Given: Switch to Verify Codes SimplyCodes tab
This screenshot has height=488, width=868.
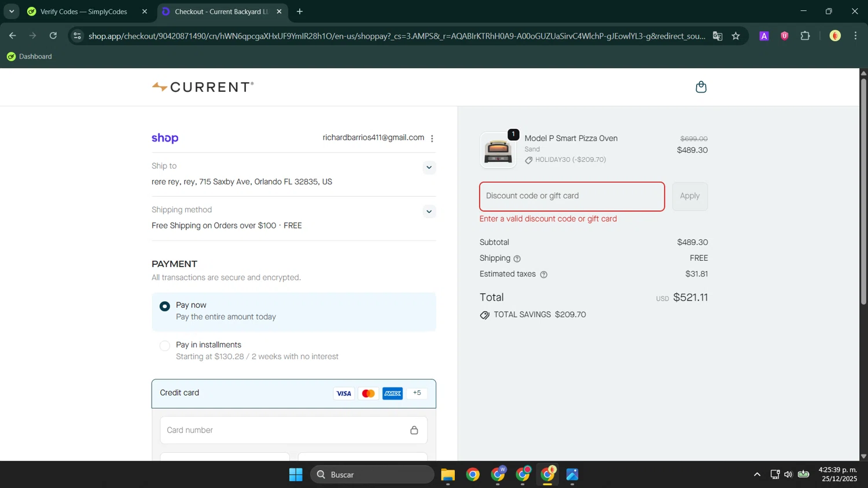Looking at the screenshot, I should (x=84, y=12).
